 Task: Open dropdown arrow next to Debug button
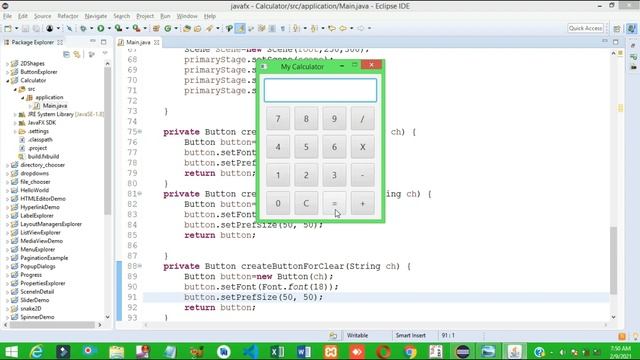(91, 28)
